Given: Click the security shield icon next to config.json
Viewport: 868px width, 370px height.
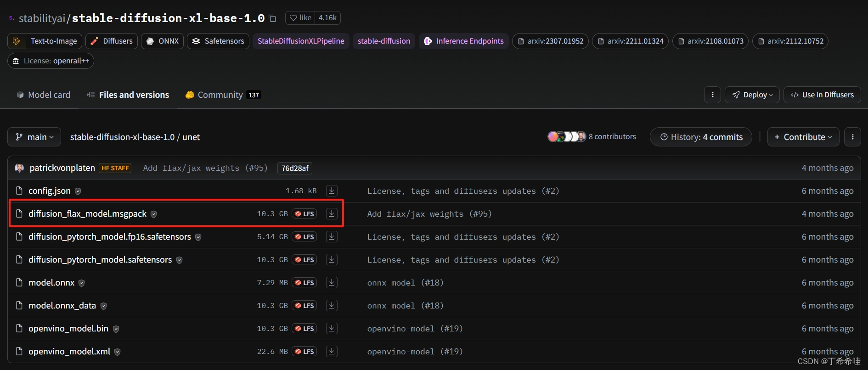Looking at the screenshot, I should pyautogui.click(x=78, y=191).
